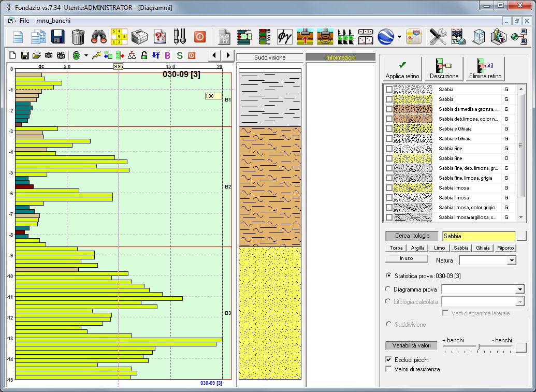Click the banchi variability slider handle
The width and height of the screenshot is (536, 392).
coord(479,347)
